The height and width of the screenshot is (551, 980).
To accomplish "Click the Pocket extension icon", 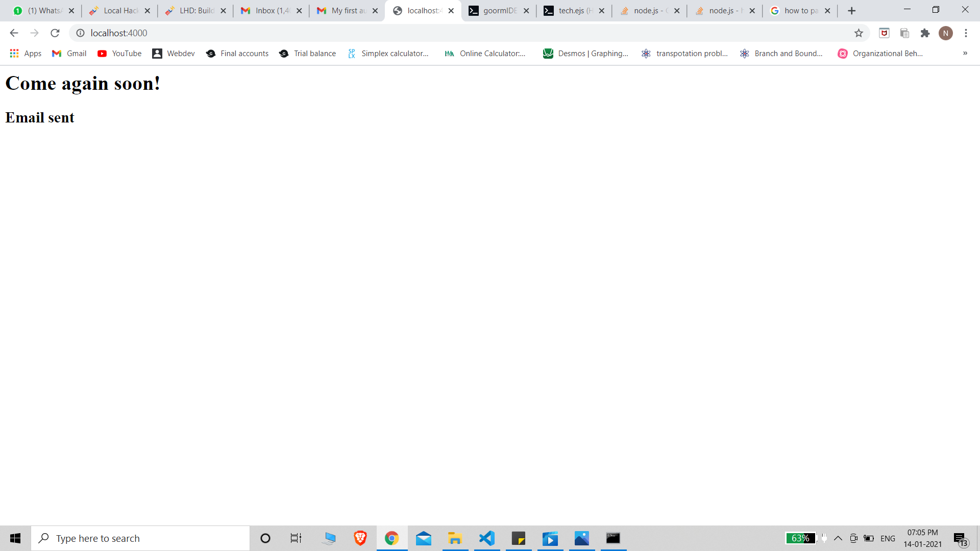I will pyautogui.click(x=884, y=33).
